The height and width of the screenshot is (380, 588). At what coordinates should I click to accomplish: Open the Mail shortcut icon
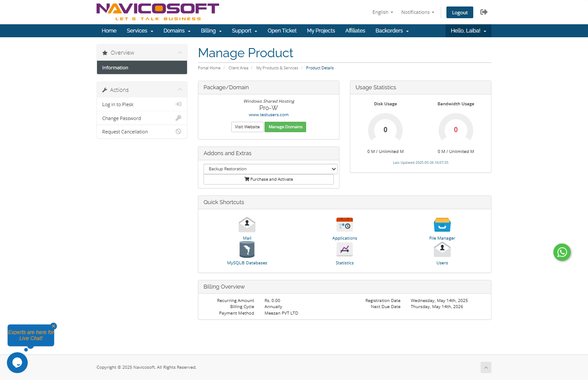tap(247, 225)
